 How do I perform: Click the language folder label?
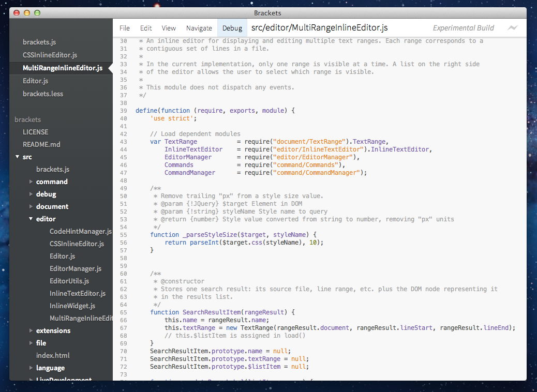coord(50,368)
